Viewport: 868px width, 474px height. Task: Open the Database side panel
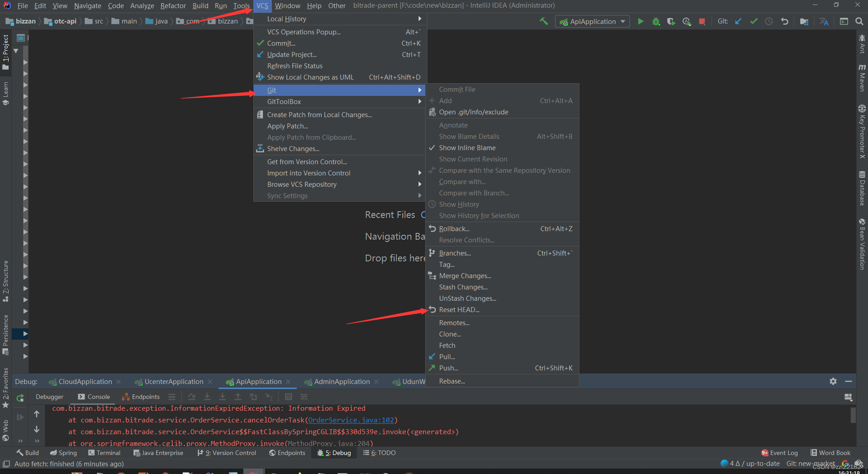(862, 189)
